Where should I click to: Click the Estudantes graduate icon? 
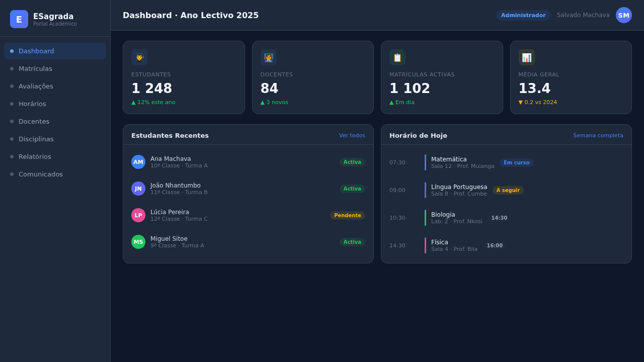coord(139,57)
